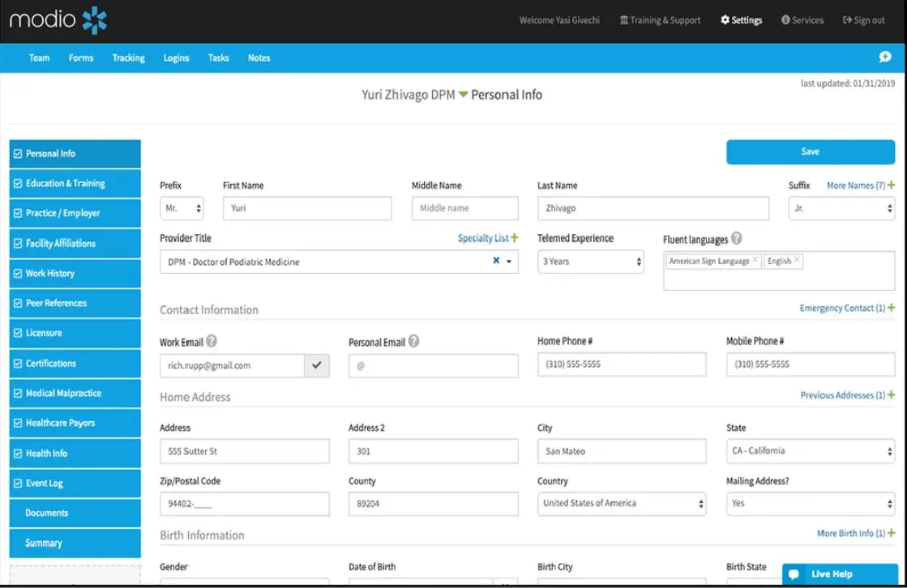Open Settings in the top bar
This screenshot has width=907, height=588.
[741, 20]
